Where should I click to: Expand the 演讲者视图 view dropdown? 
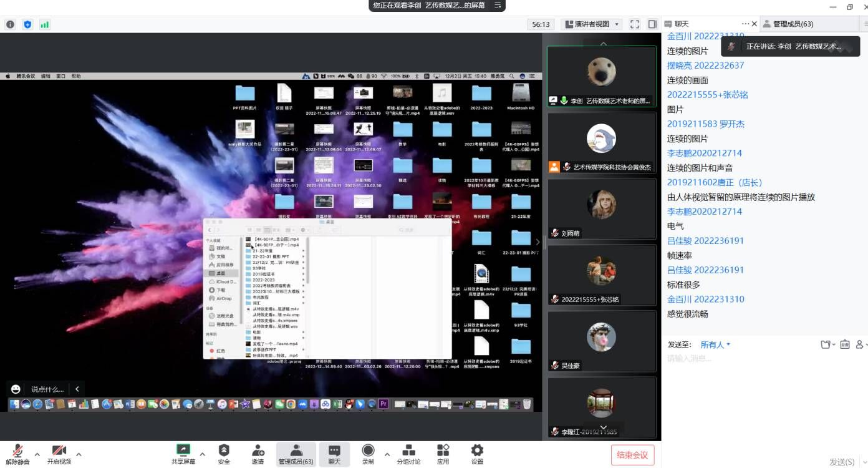coord(592,24)
